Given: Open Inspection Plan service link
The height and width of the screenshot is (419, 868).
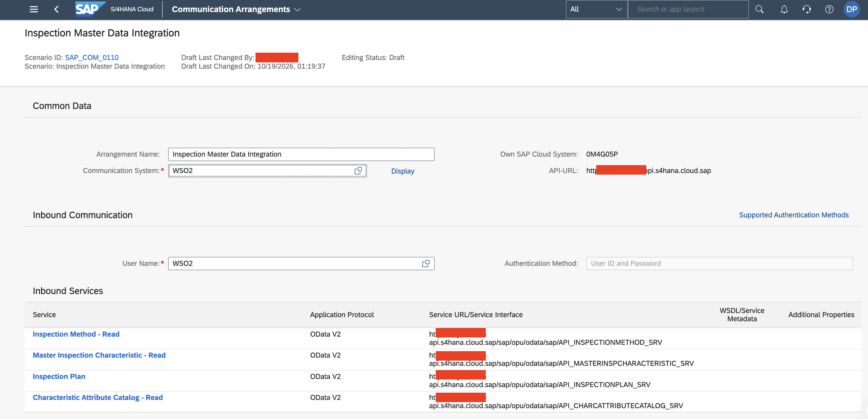Looking at the screenshot, I should (x=59, y=377).
